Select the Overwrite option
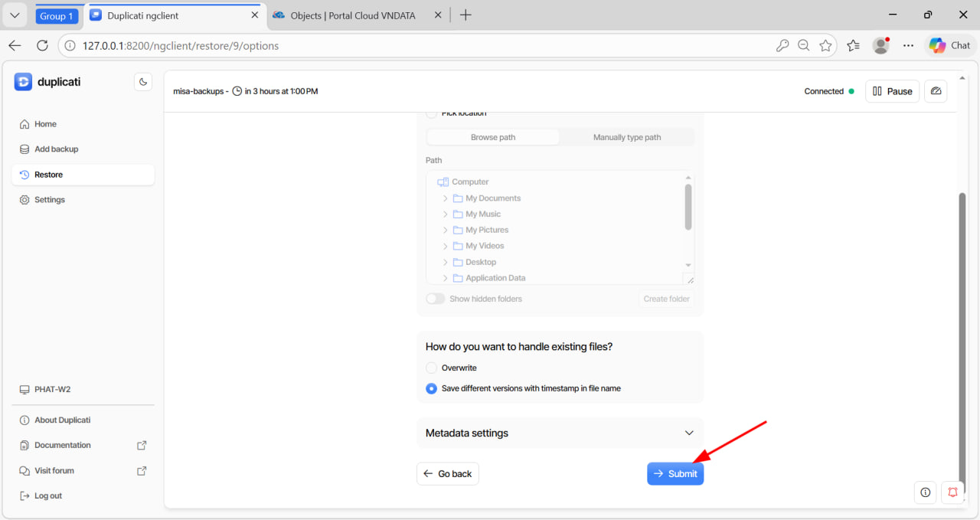Image resolution: width=980 pixels, height=520 pixels. [x=432, y=368]
